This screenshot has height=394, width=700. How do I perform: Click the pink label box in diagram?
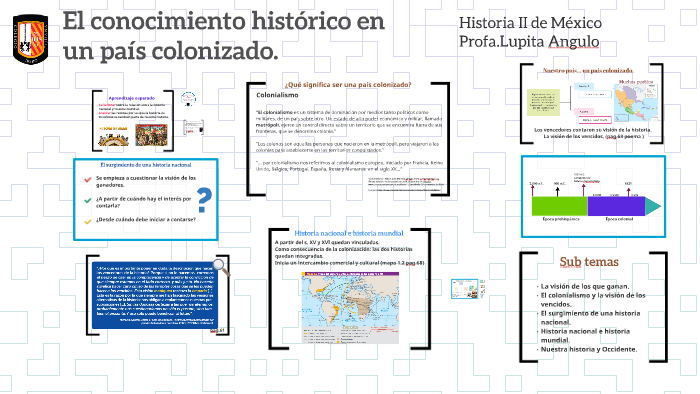(584, 112)
